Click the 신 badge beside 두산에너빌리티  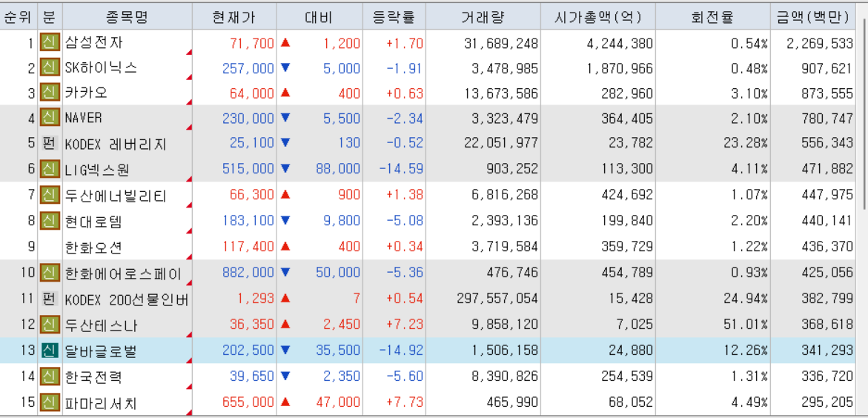[x=50, y=195]
